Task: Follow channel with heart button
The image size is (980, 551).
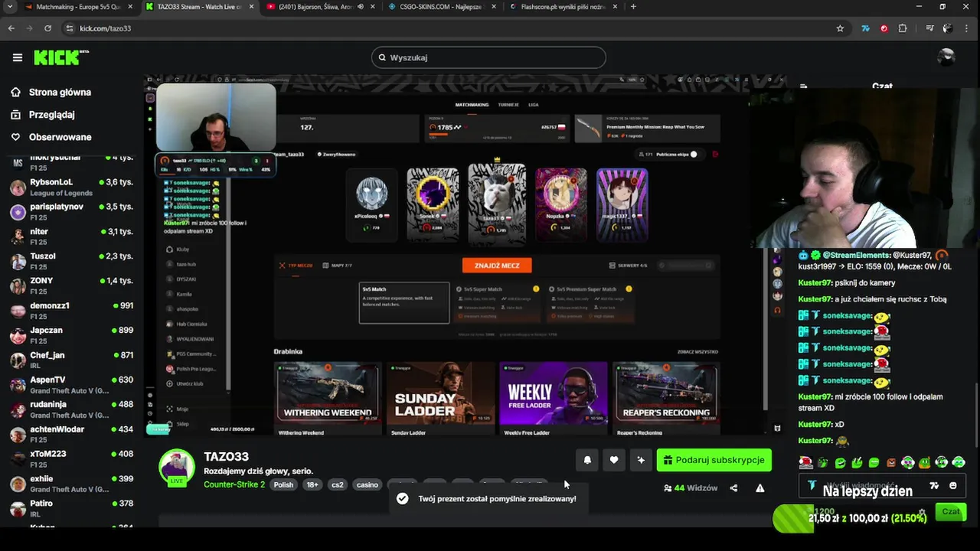Action: click(x=613, y=460)
